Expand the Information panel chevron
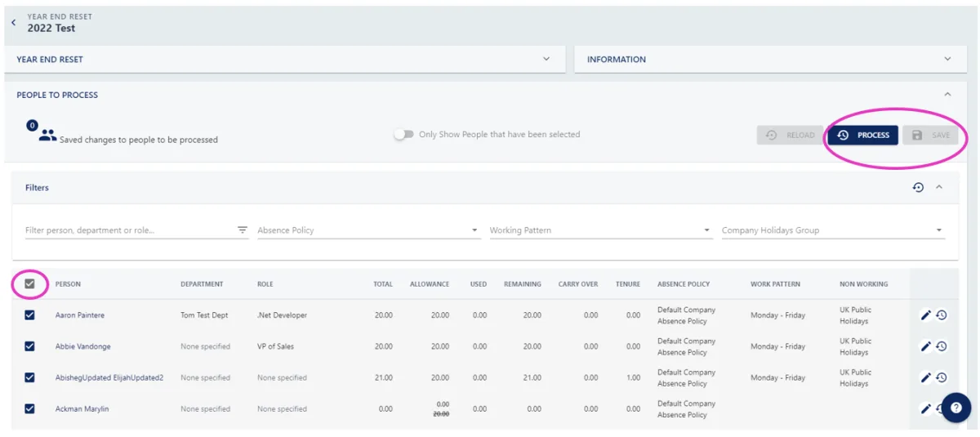This screenshot has height=437, width=980. (947, 59)
